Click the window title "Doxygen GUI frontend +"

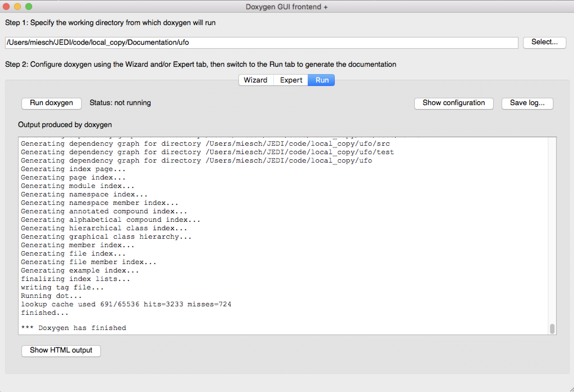287,7
